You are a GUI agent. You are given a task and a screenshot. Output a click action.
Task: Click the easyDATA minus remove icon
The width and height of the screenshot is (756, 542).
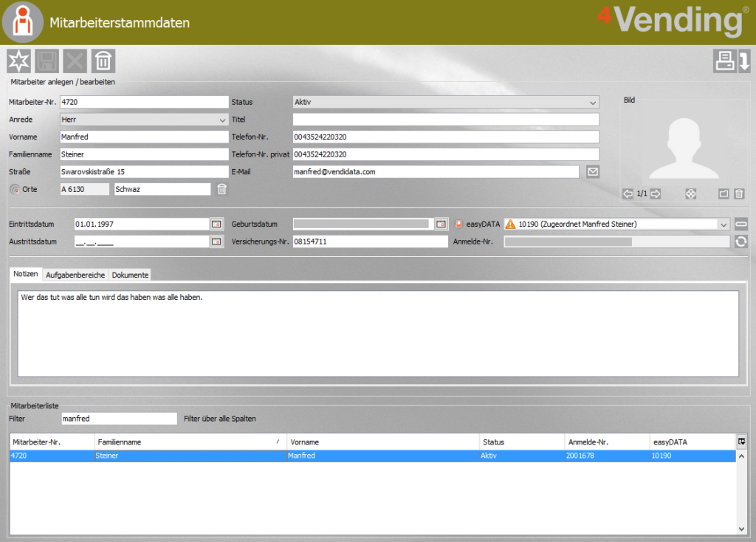coord(741,224)
